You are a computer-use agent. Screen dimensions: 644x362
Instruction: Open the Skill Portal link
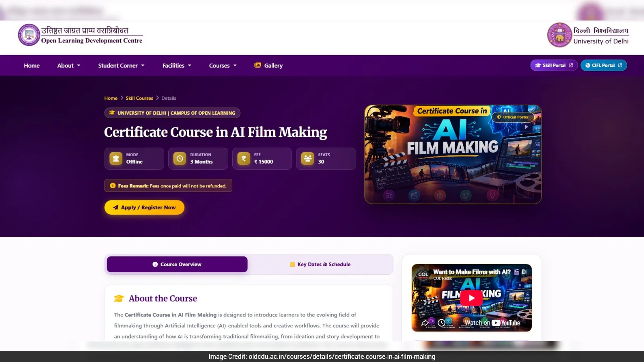point(554,65)
